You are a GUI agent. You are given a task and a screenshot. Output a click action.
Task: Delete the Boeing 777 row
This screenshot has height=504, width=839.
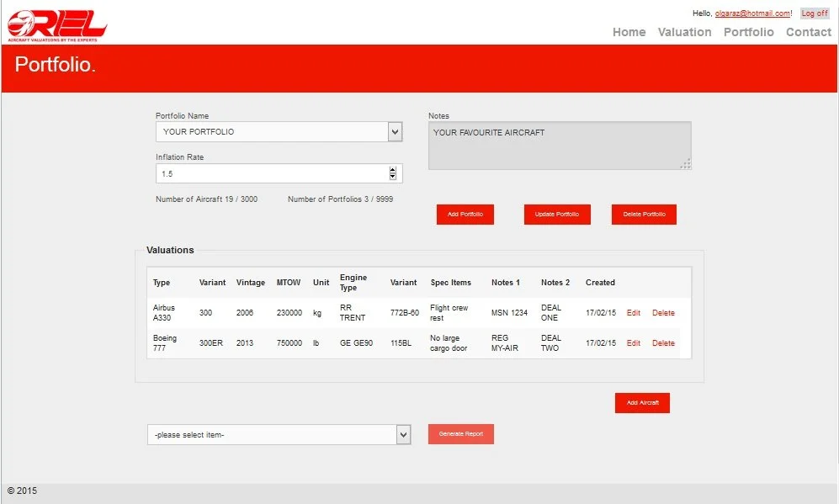tap(663, 343)
